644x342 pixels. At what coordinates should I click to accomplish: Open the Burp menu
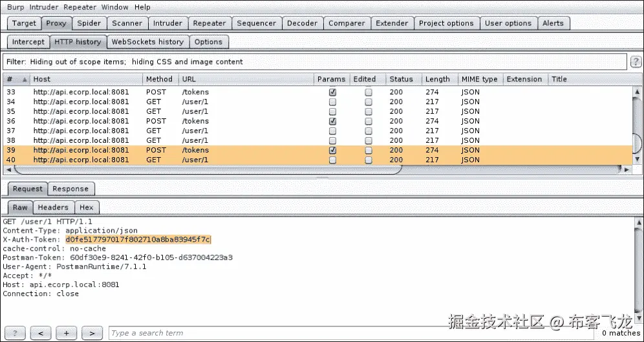16,7
